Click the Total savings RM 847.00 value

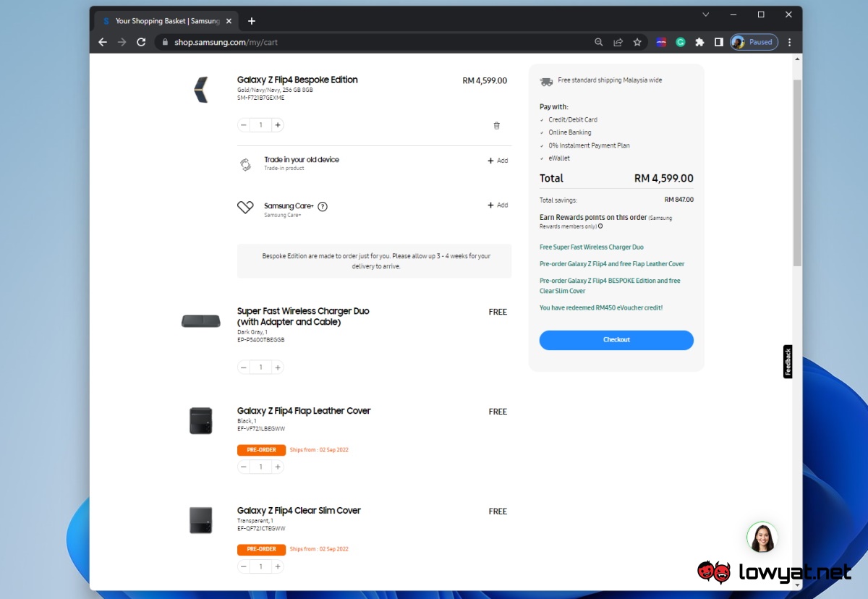click(x=678, y=200)
